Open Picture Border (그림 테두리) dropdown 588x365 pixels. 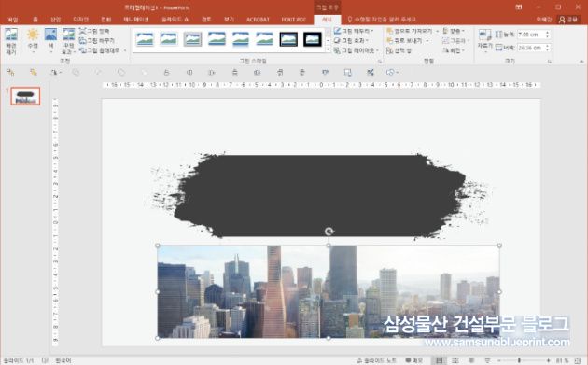[354, 31]
